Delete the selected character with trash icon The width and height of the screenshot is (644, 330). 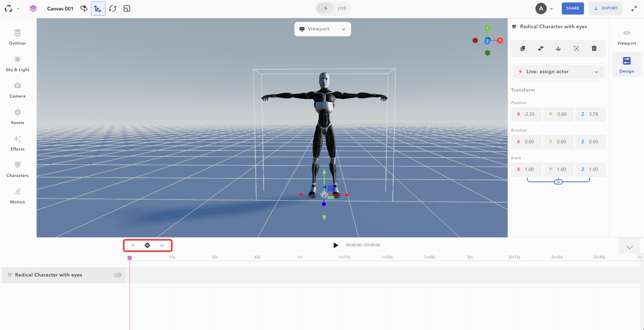pyautogui.click(x=594, y=48)
